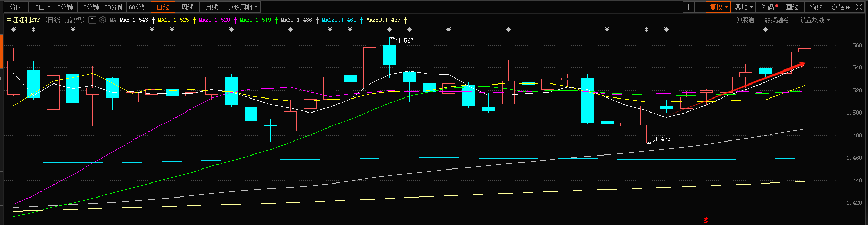
Task: Open the MA indicator settings gear
Action: 103,20
